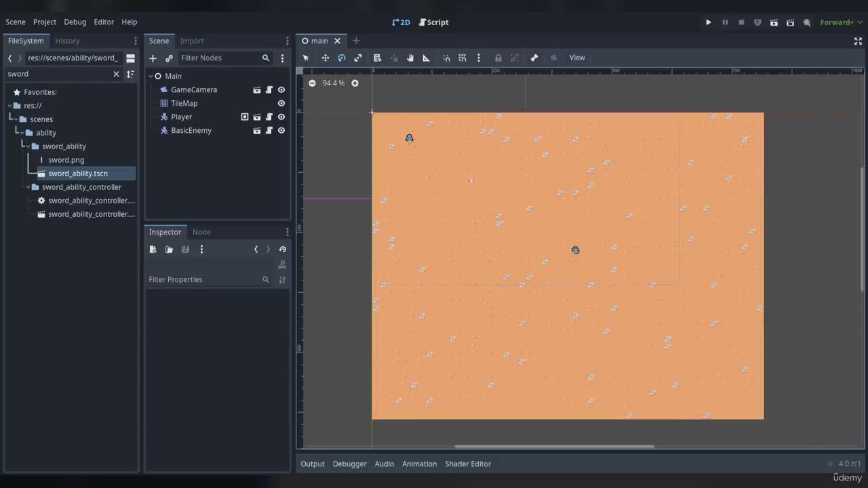Open the Editor menu
Image resolution: width=868 pixels, height=488 pixels.
coord(104,22)
